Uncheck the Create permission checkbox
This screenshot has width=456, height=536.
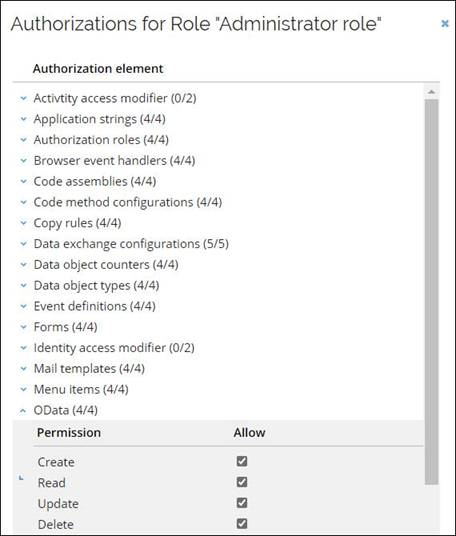tap(242, 461)
